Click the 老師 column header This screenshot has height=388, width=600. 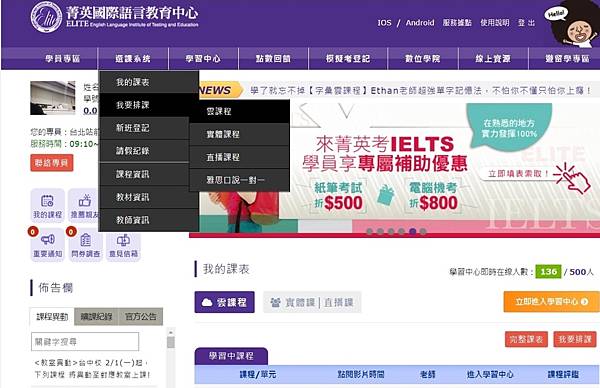tap(427, 374)
